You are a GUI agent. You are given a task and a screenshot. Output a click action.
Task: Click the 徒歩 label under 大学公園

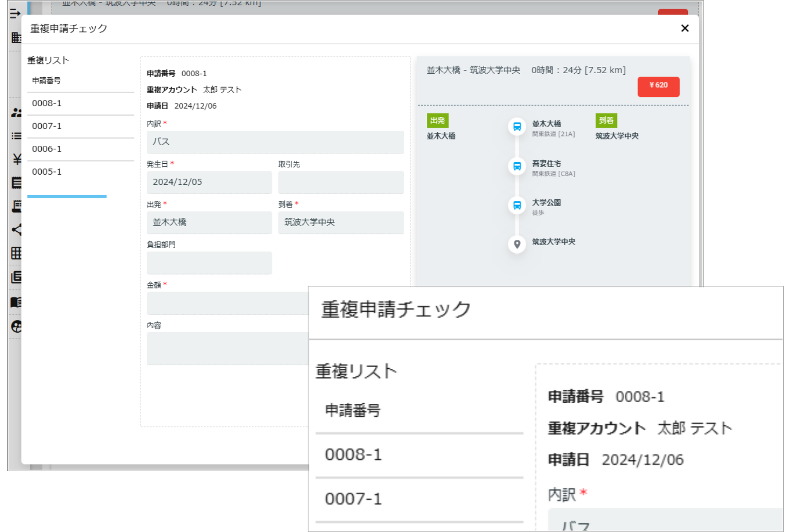(538, 213)
